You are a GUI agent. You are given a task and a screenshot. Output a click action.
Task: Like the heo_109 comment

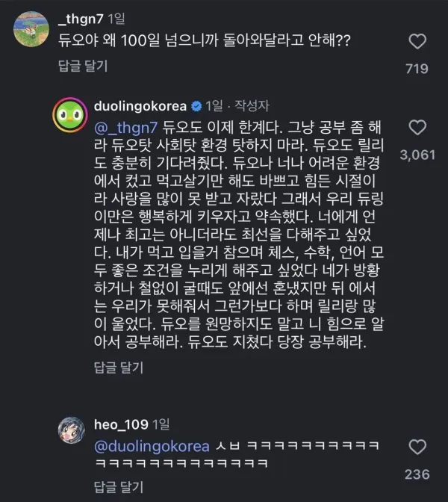(x=417, y=447)
